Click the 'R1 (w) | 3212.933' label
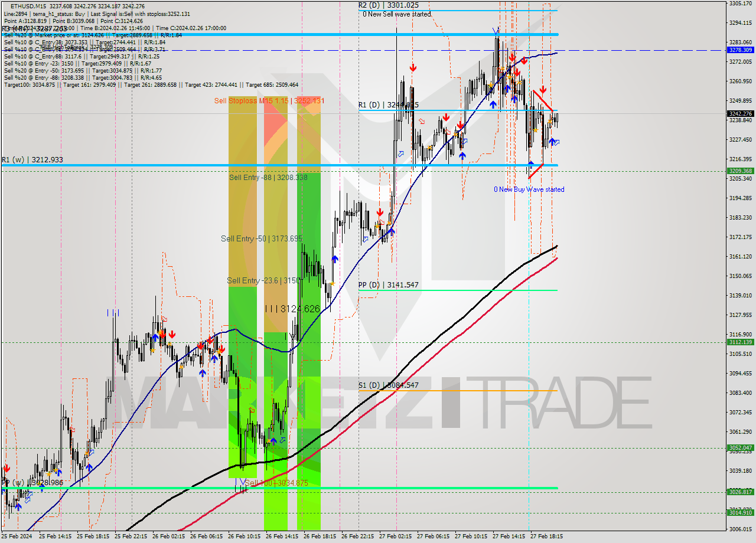This screenshot has height=543, width=756. [x=32, y=160]
